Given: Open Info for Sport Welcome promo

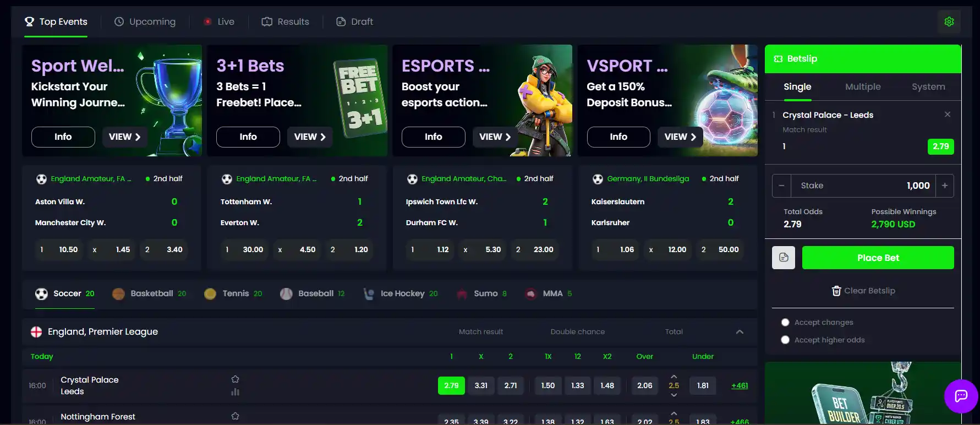Looking at the screenshot, I should [63, 137].
